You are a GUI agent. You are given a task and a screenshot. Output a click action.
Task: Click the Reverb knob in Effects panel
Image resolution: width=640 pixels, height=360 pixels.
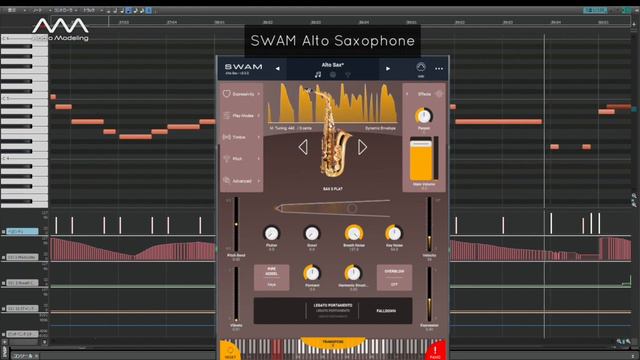[x=424, y=116]
